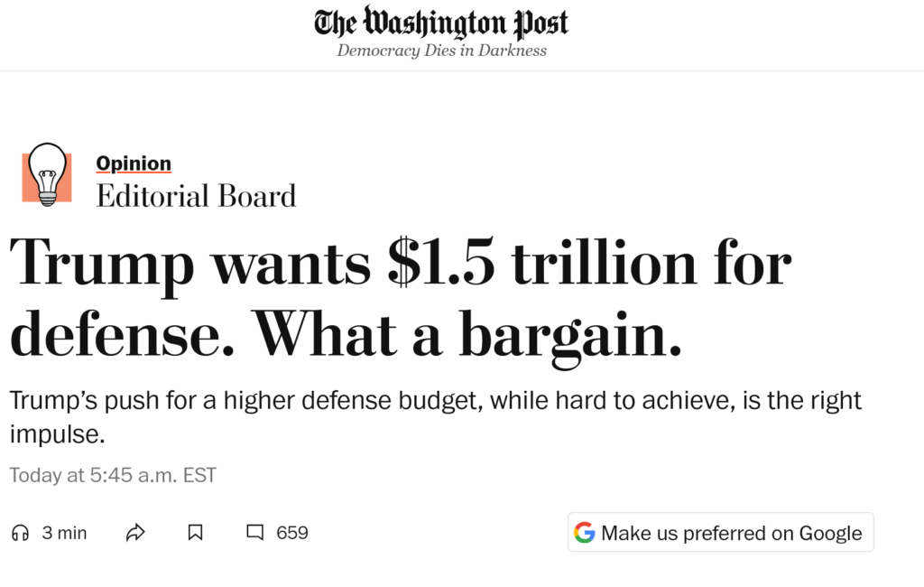Share the article using the share arrow icon
Image resolution: width=924 pixels, height=587 pixels.
click(x=135, y=533)
